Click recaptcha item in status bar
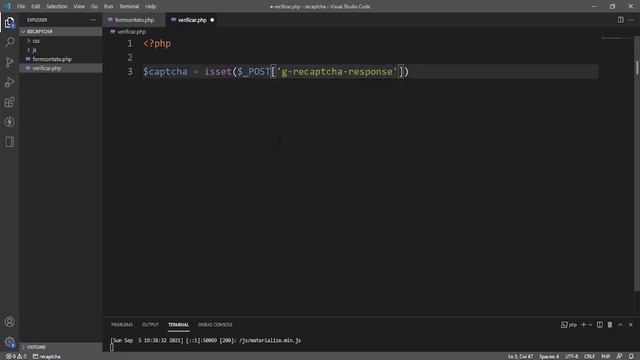Viewport: 640px width, 360px height. tap(47, 356)
